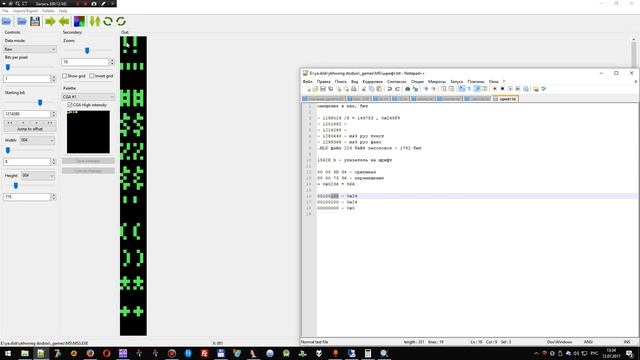
Task: Open the Data mode dropdown showing Raw
Action: (30, 49)
